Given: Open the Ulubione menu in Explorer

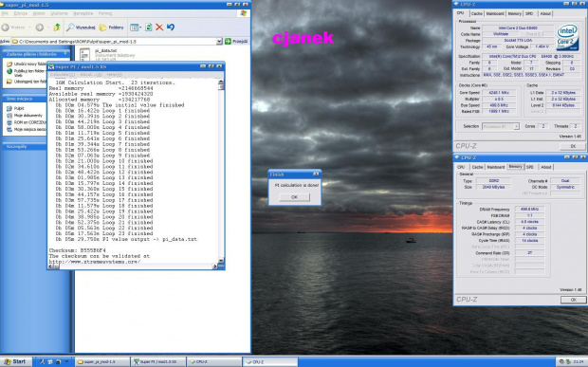Looking at the screenshot, I should pos(59,13).
